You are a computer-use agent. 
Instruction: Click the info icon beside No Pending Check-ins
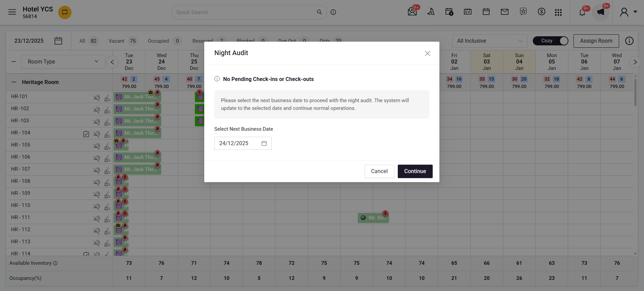(x=217, y=79)
